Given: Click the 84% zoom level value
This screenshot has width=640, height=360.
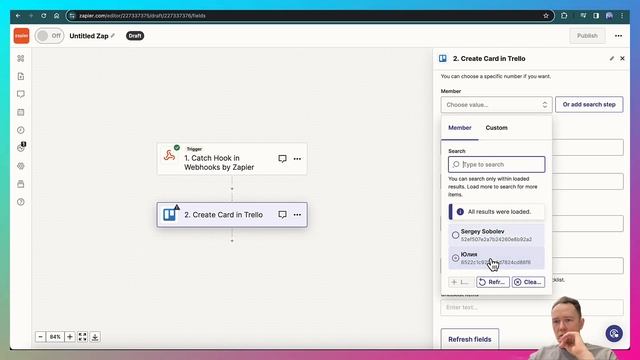Looking at the screenshot, I should click(55, 337).
